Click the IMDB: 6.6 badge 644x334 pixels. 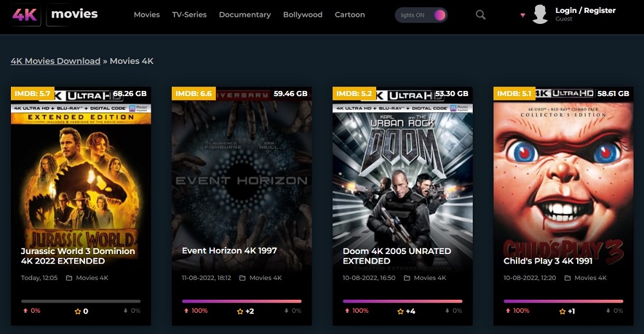point(193,93)
